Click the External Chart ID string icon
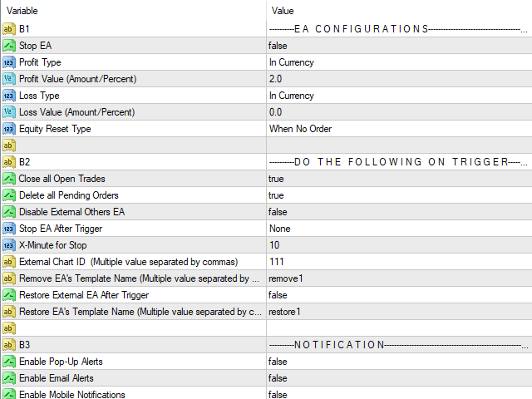532x399 pixels. coord(9,262)
